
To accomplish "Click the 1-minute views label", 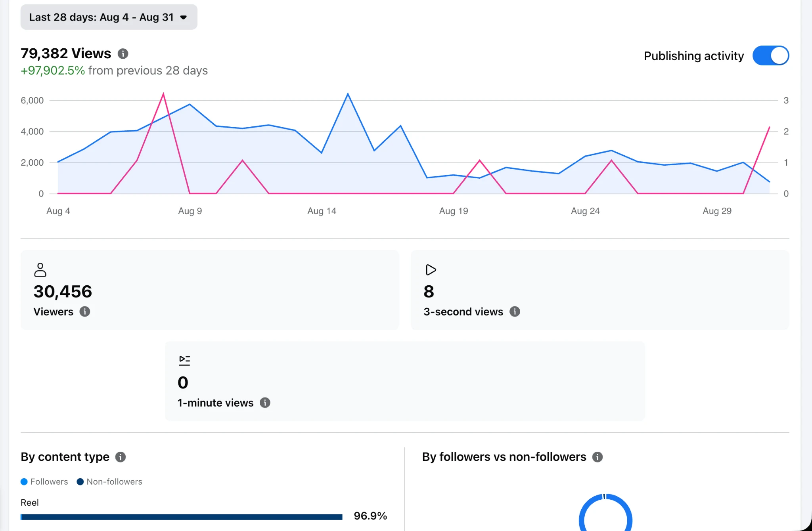I will pos(215,403).
